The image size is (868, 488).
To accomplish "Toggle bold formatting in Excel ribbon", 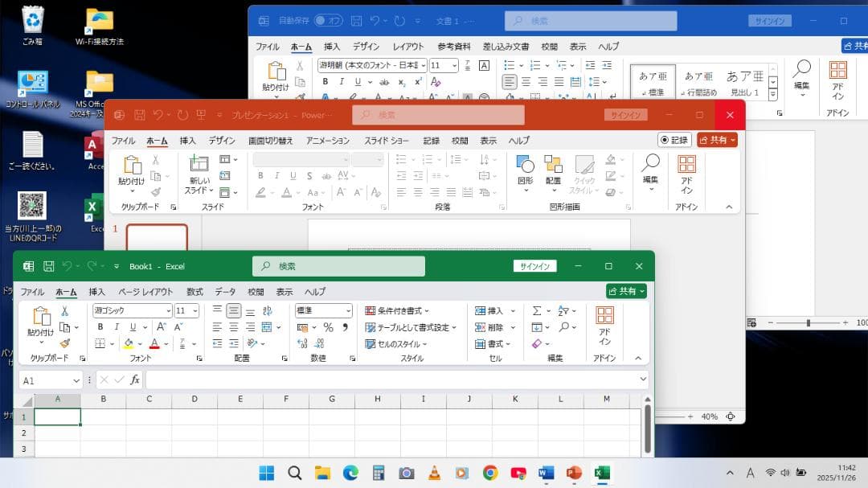I will tap(100, 327).
